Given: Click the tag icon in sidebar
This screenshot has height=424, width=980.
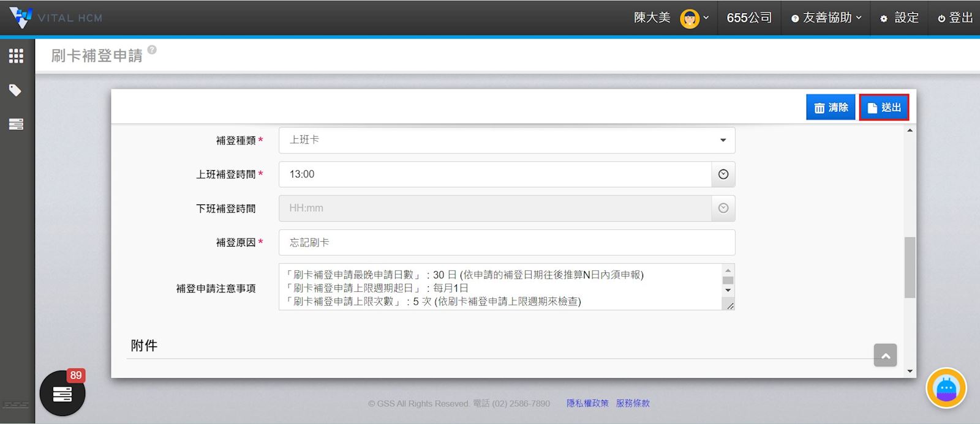Looking at the screenshot, I should click(16, 91).
